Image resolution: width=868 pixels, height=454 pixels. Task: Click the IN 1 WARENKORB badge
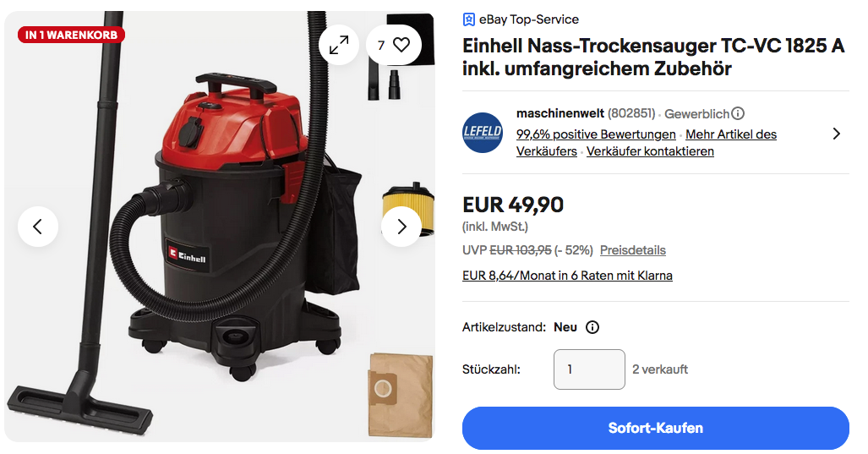[x=71, y=35]
